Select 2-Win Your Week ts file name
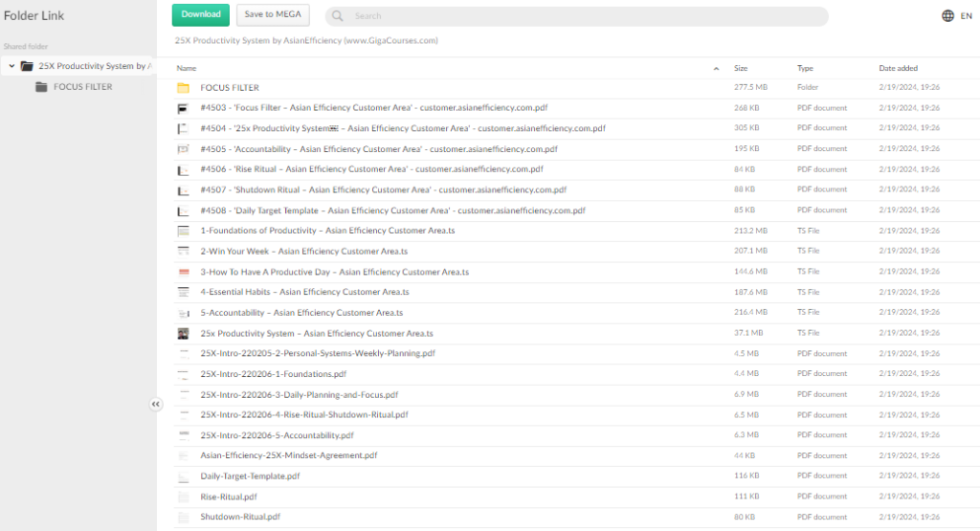Viewport: 980px width, 531px height. pos(303,251)
